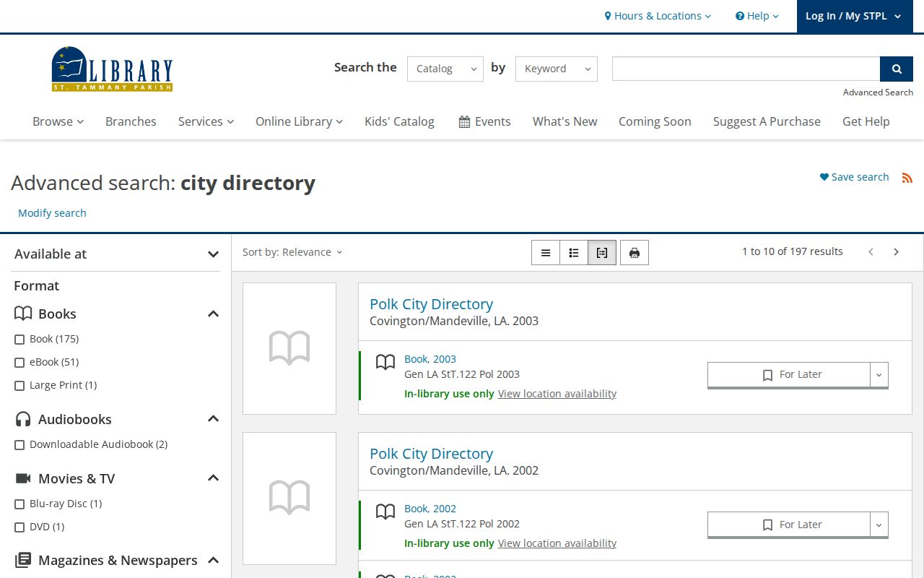924x578 pixels.
Task: Open Hours & Locations menu
Action: 658,16
